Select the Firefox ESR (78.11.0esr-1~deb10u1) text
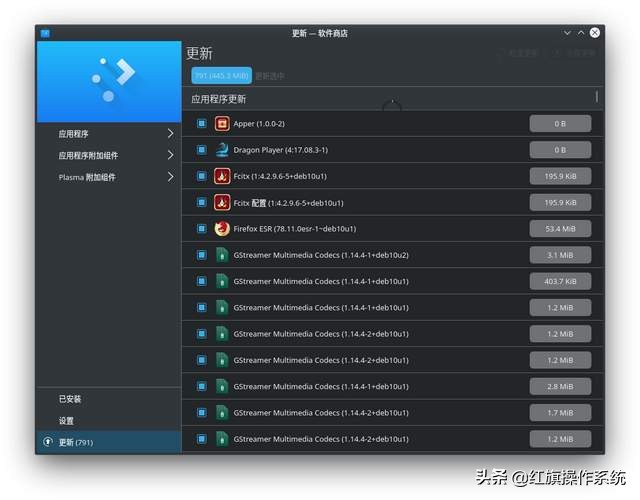 (x=295, y=229)
